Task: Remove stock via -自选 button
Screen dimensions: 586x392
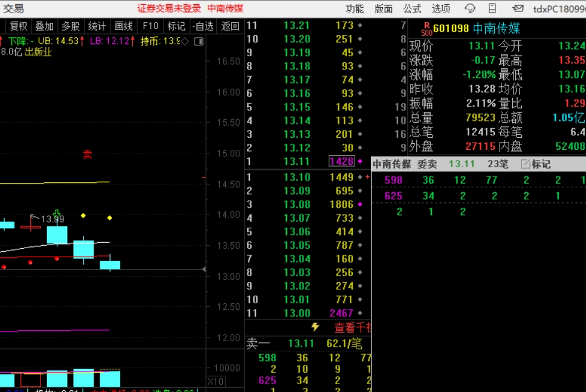Action: [x=202, y=26]
